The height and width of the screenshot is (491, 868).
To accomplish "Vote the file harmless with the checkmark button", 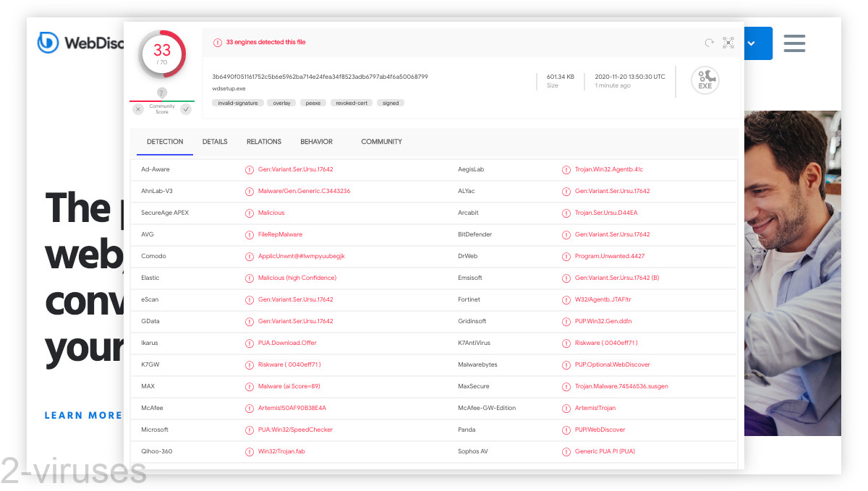I will 185,108.
